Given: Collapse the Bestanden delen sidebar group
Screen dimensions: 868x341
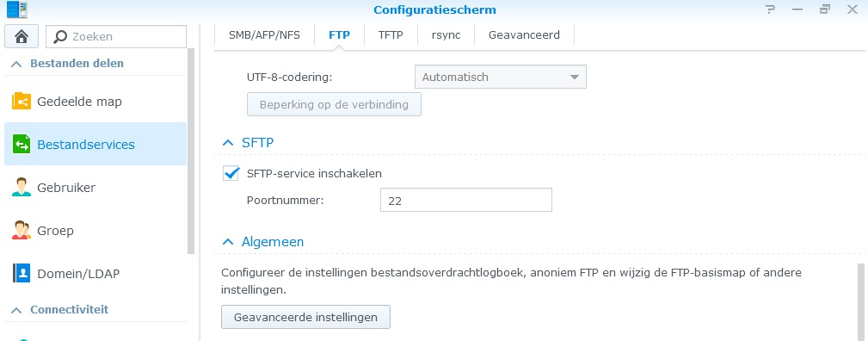Looking at the screenshot, I should click(x=16, y=64).
